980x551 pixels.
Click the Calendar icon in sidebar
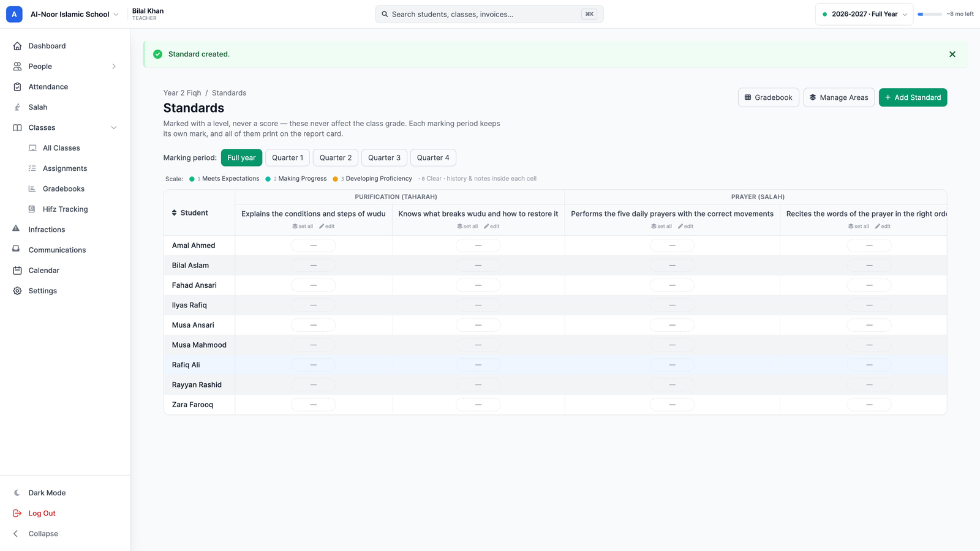pyautogui.click(x=17, y=271)
